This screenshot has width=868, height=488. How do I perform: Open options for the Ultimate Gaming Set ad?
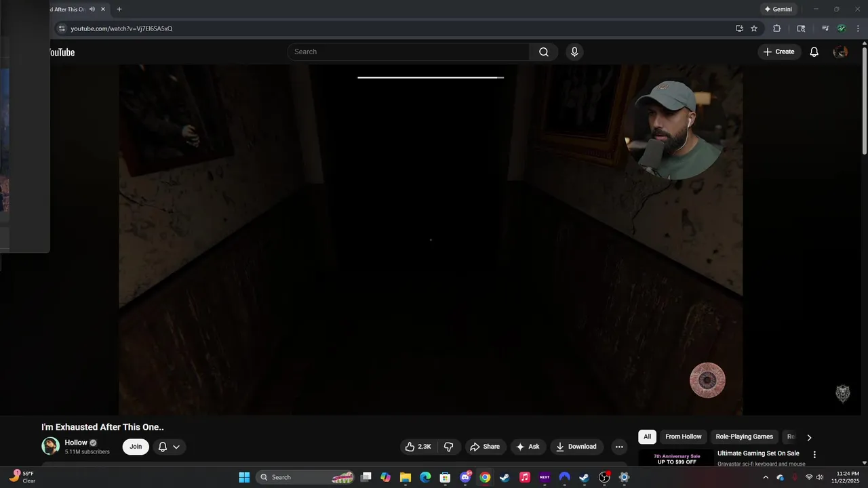tap(814, 454)
